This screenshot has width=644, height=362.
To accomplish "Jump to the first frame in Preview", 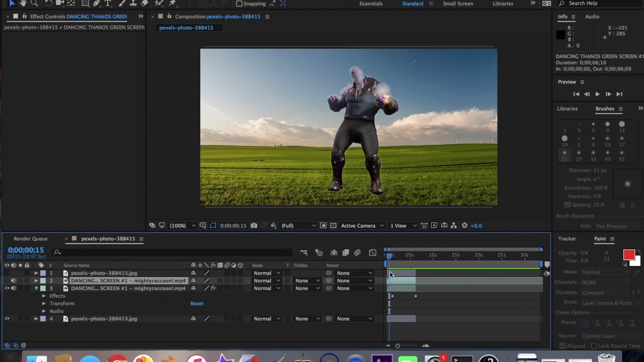I will 576,94.
